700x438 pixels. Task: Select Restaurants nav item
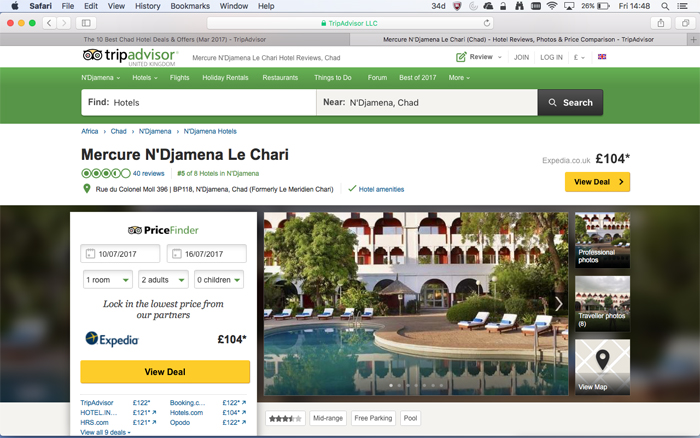click(x=280, y=78)
